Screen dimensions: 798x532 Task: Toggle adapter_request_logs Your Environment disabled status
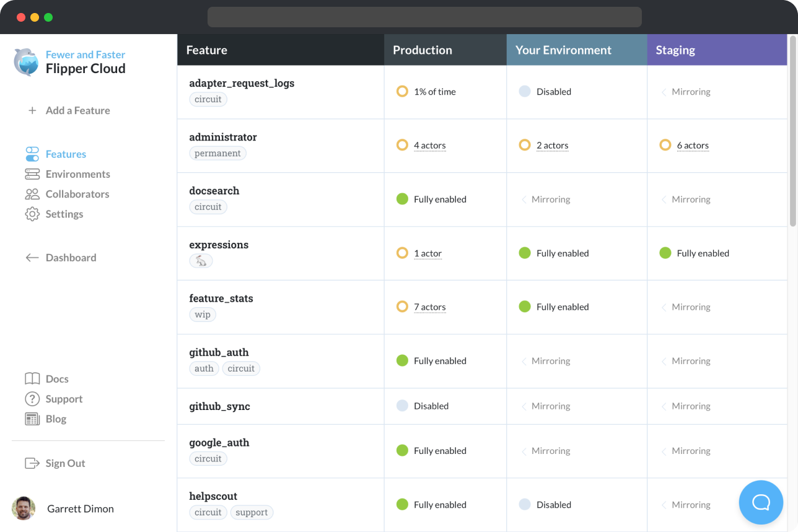pos(525,92)
